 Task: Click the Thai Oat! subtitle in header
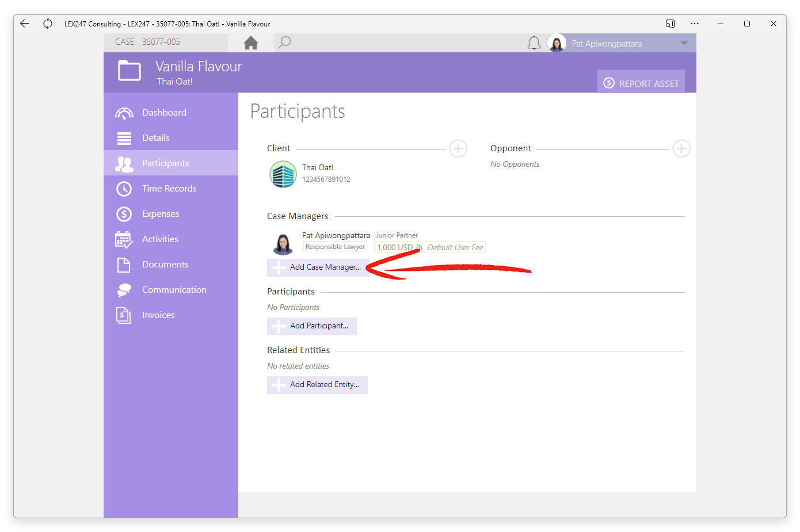point(175,82)
